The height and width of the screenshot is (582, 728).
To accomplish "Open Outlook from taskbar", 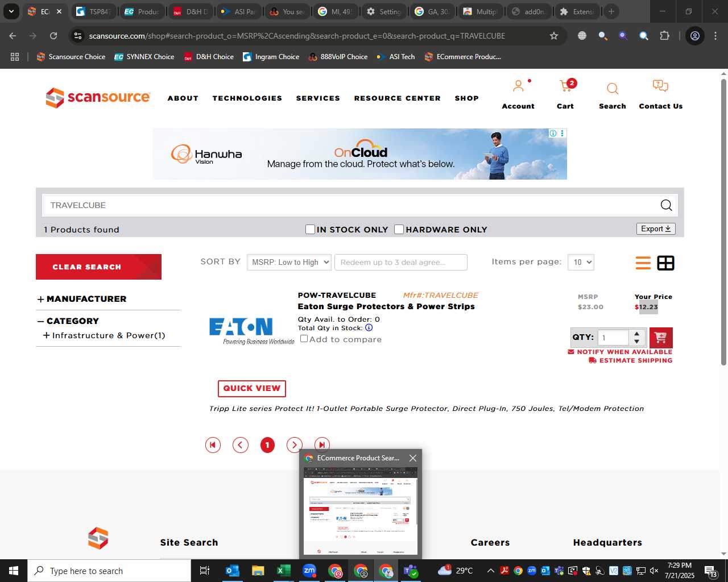I will 233,571.
